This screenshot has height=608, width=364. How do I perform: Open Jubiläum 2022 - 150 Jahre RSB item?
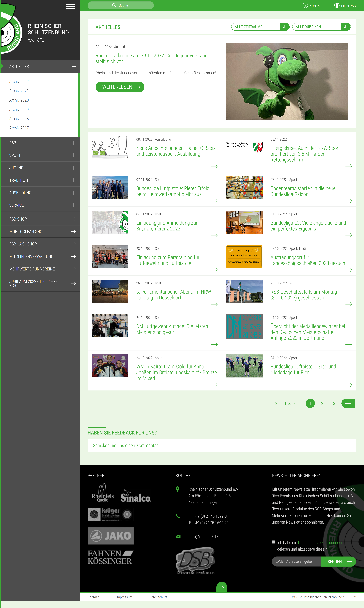pyautogui.click(x=40, y=283)
